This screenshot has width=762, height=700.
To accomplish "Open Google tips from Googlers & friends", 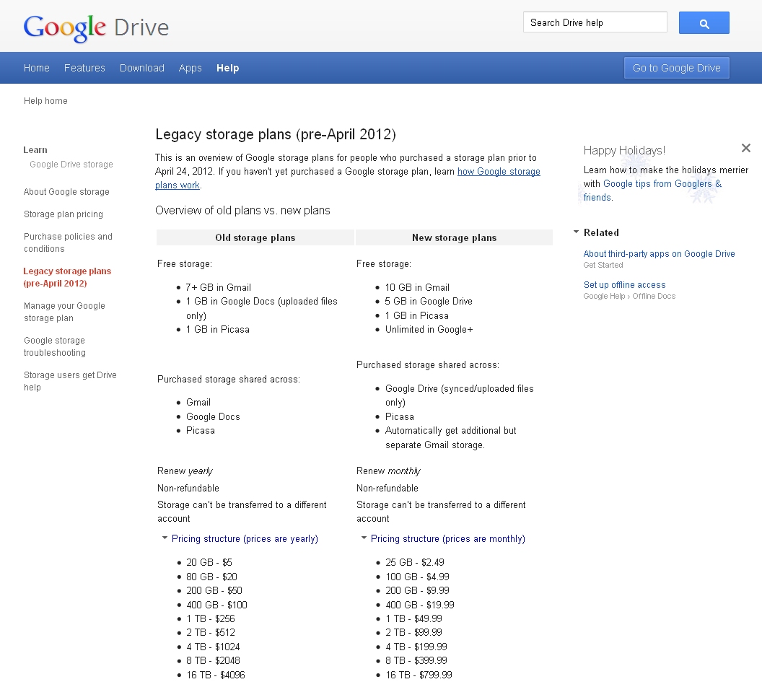I will pyautogui.click(x=652, y=190).
